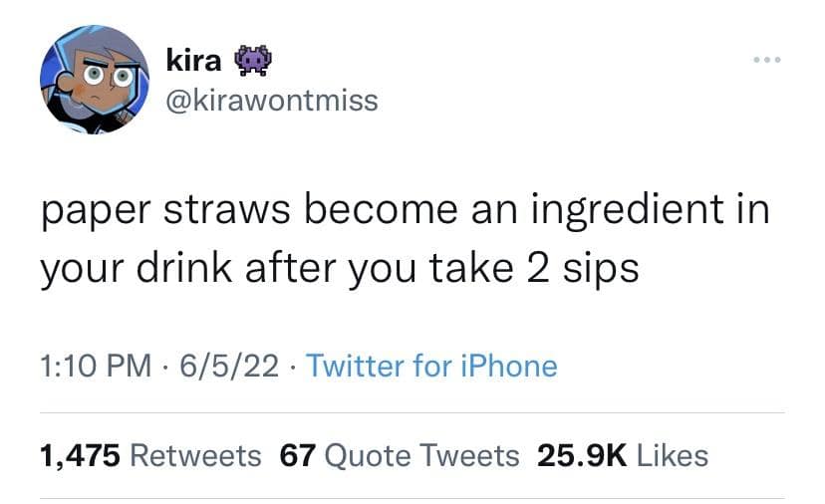Screen dimensions: 825x504
Task: View who Likes this tweet
Action: tap(672, 455)
